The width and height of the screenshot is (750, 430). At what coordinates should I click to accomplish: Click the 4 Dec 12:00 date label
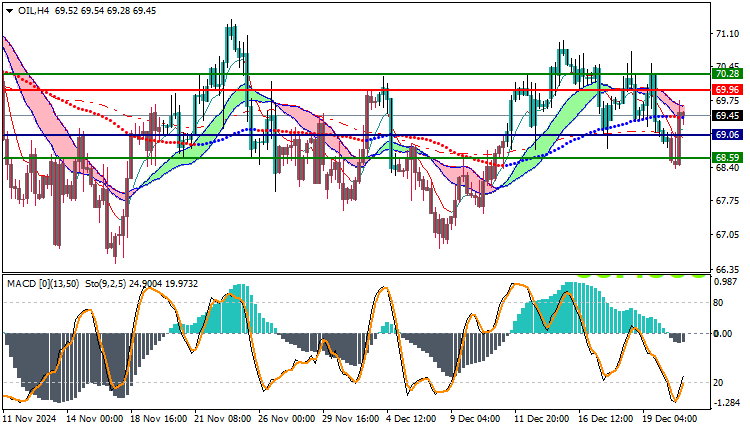[412, 419]
